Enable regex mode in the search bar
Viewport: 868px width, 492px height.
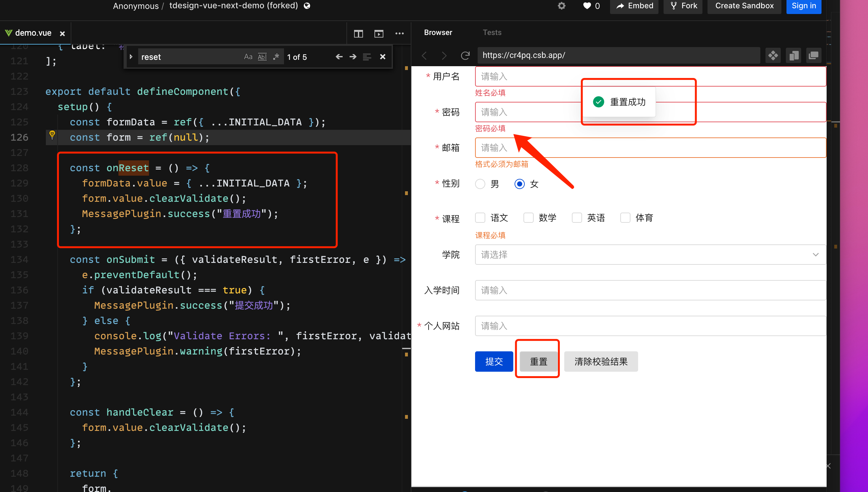pos(276,56)
